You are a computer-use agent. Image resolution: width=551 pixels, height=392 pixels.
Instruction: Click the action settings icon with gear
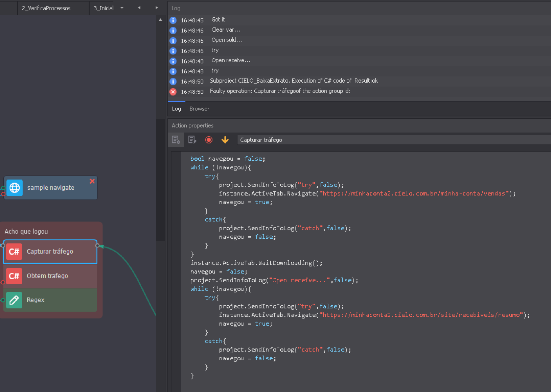(176, 140)
